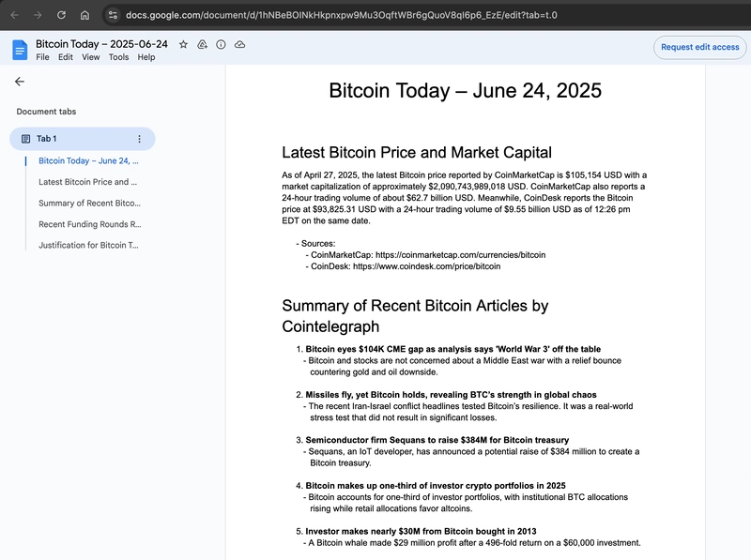Viewport: 751px width, 560px height.
Task: Click the Summary of Recent Bitcoin Articles heading
Action: coord(415,316)
